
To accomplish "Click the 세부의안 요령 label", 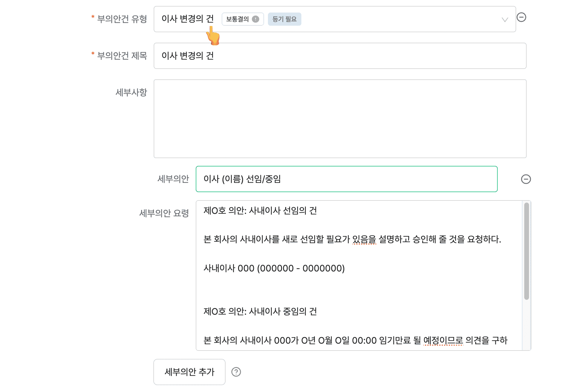I will (164, 213).
